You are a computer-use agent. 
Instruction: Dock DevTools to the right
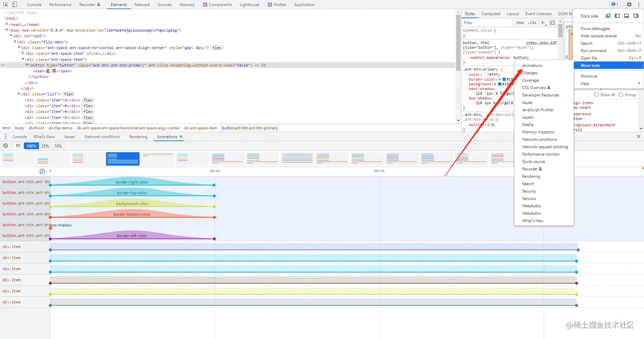(x=635, y=16)
